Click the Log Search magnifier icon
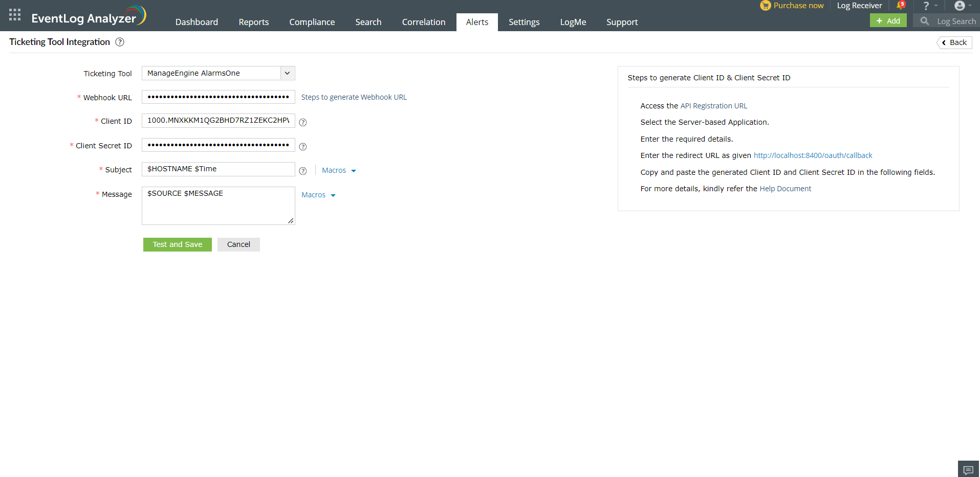Screen dimensions: 980x477 924,21
